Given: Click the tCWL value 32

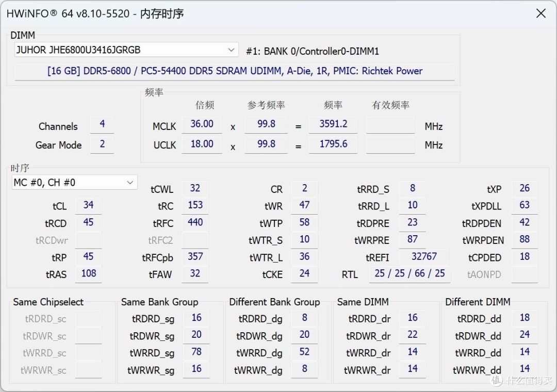Looking at the screenshot, I should tap(195, 188).
